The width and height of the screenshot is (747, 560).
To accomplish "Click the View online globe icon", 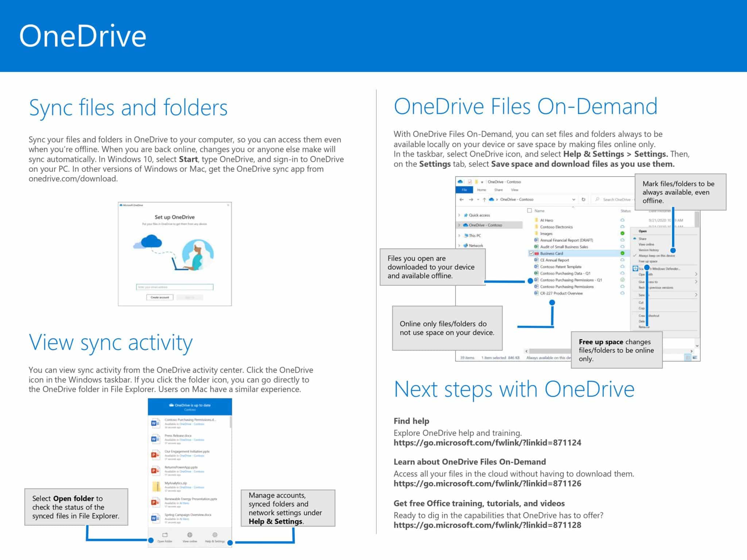I will [189, 534].
